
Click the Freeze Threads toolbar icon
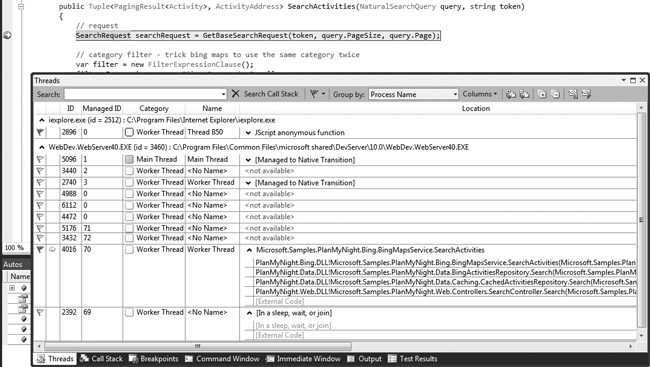coord(573,94)
